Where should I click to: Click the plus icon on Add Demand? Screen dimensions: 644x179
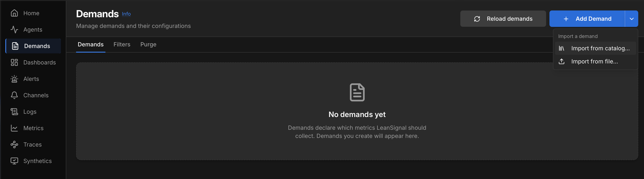tap(566, 19)
